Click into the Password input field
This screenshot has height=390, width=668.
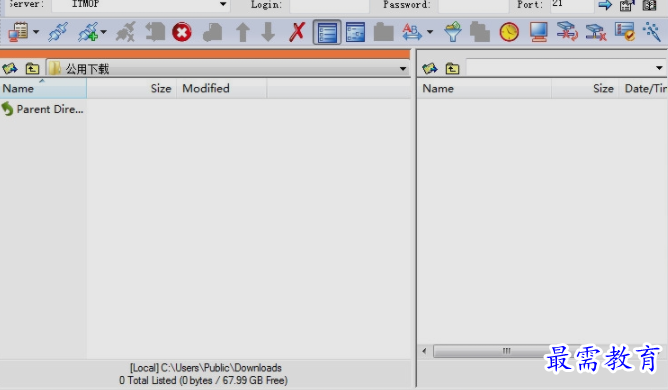tap(473, 5)
